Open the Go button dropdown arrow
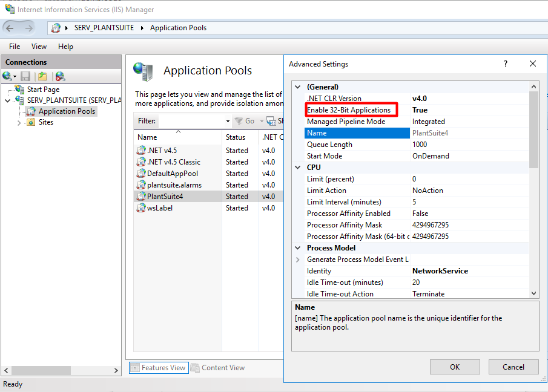 (262, 121)
